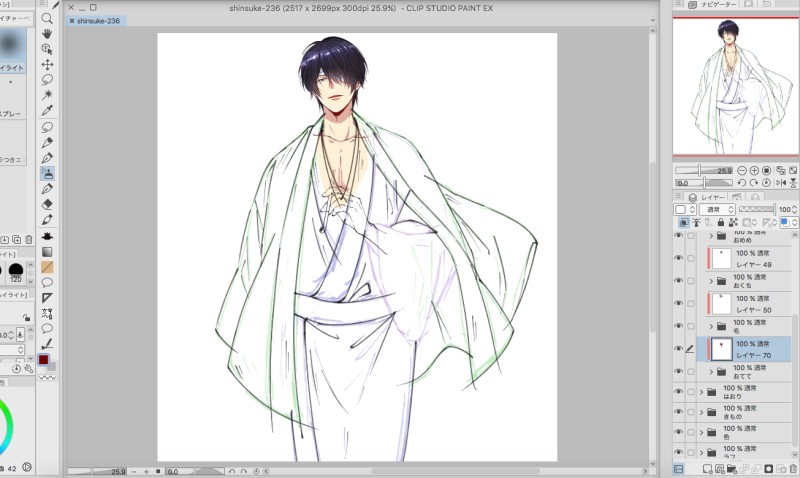
Task: Select the Zoom magnifier tool
Action: click(x=47, y=19)
